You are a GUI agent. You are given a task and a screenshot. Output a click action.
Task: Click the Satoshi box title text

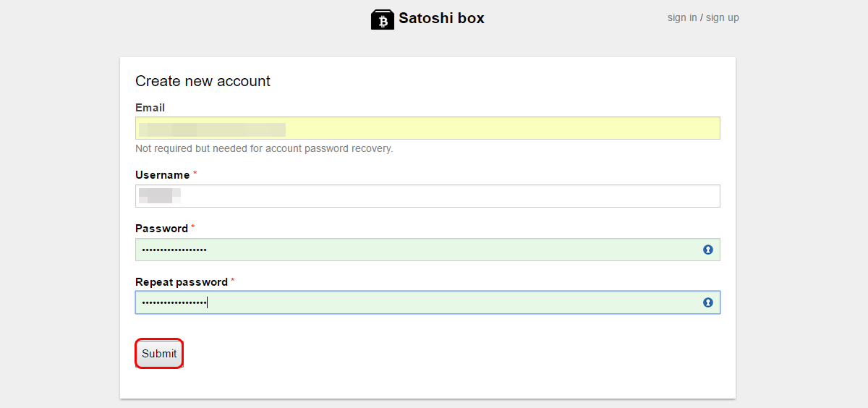coord(441,19)
